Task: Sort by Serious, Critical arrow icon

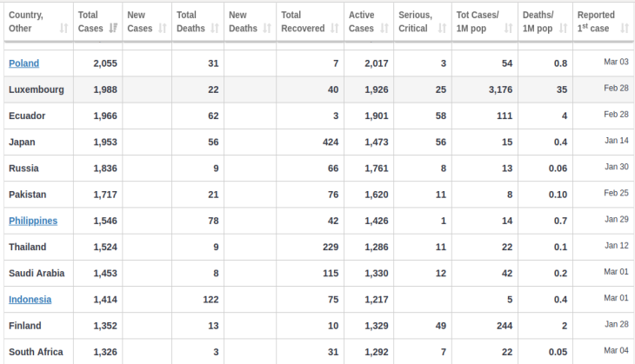Action: (x=442, y=29)
